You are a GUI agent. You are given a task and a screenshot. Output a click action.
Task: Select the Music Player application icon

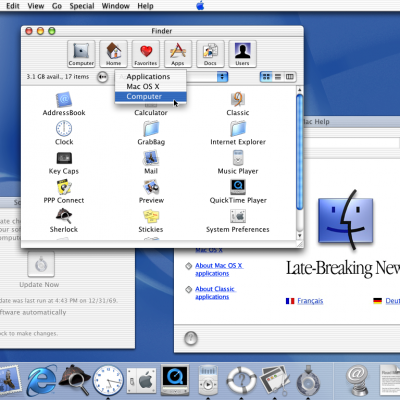tap(238, 158)
